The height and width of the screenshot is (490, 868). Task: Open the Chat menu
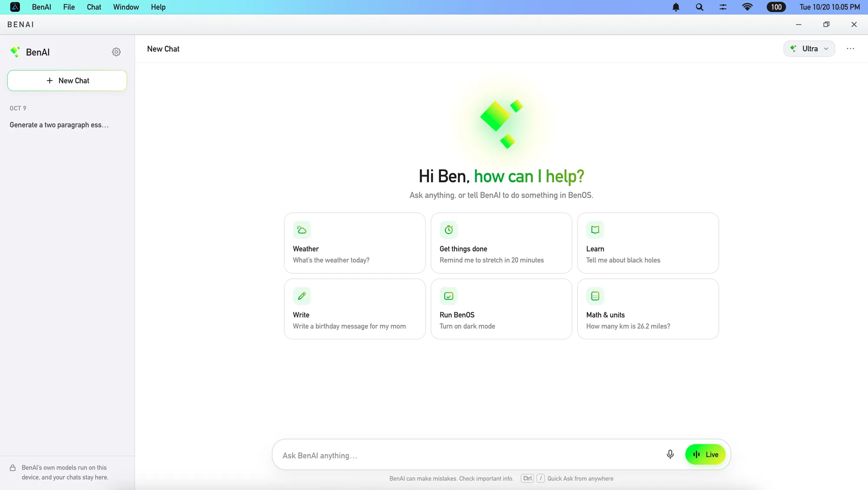(x=94, y=7)
